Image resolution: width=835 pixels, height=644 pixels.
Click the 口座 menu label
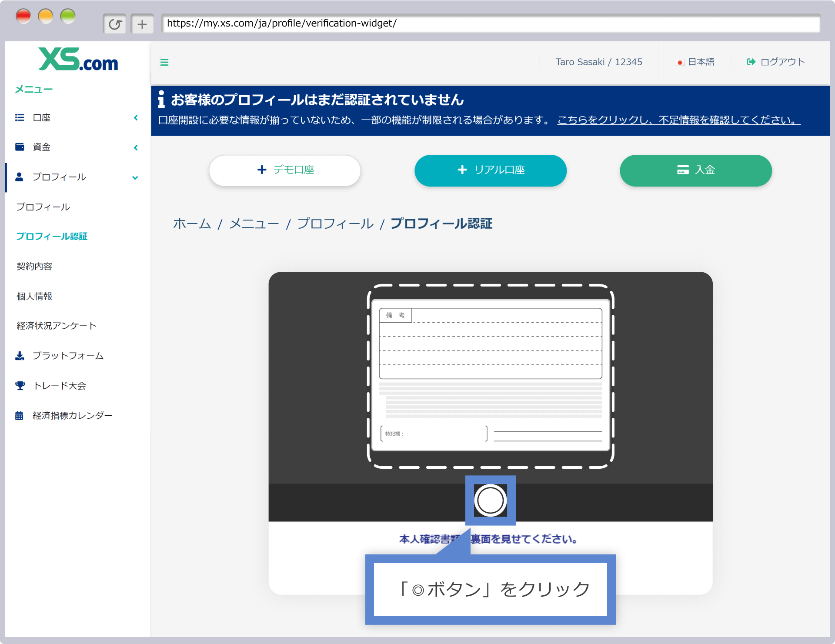tap(42, 117)
